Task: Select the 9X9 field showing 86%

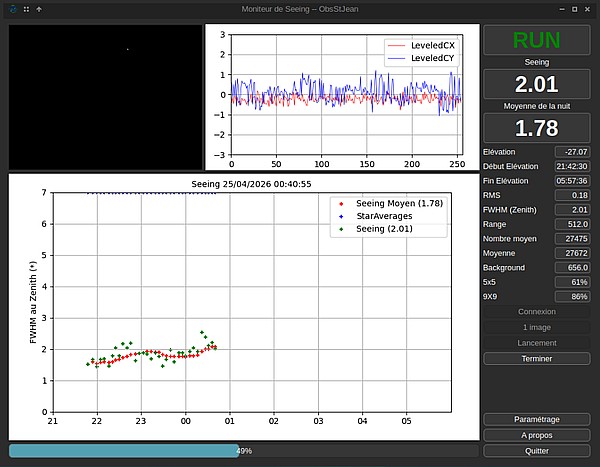Action: point(572,296)
